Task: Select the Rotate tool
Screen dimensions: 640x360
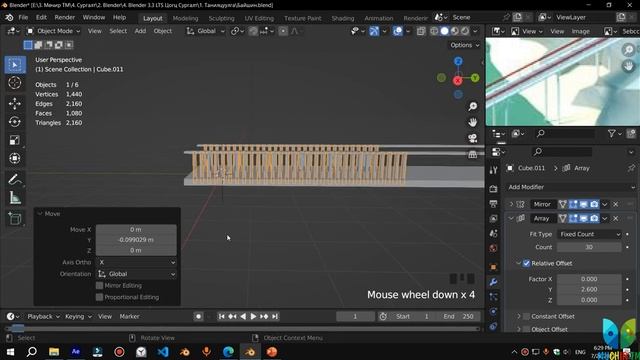Action: [x=15, y=122]
